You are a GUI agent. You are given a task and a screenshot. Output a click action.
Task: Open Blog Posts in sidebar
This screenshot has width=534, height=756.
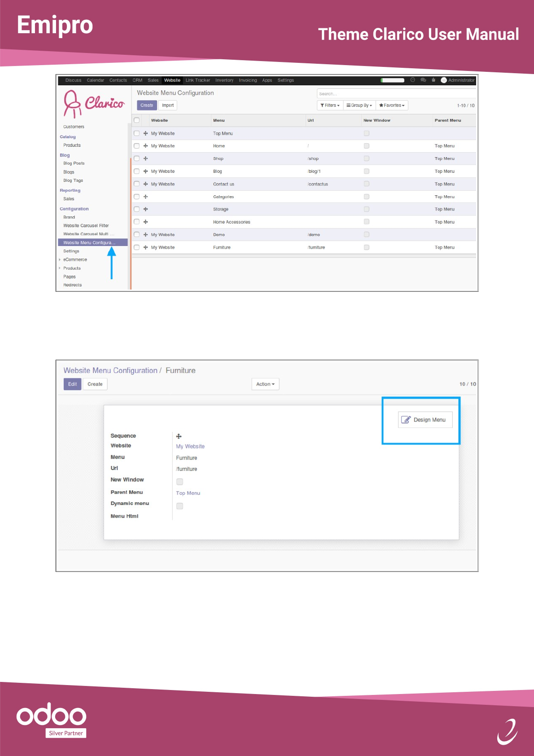point(74,163)
